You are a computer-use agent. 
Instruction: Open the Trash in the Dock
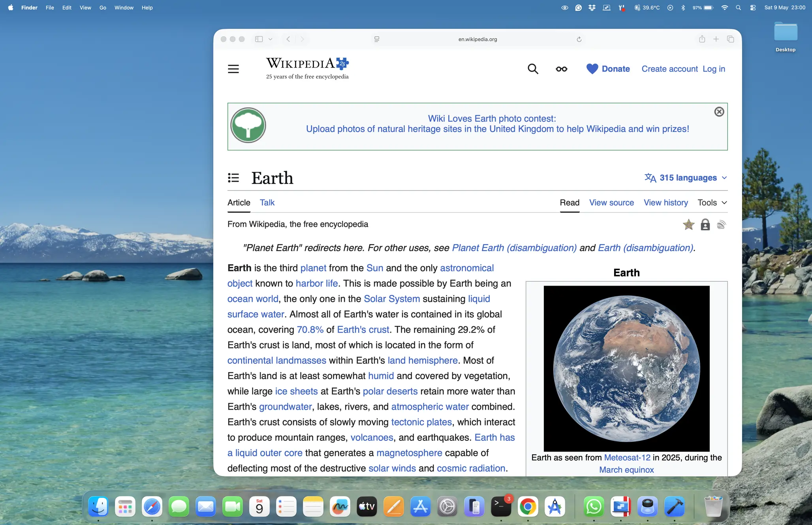(713, 506)
